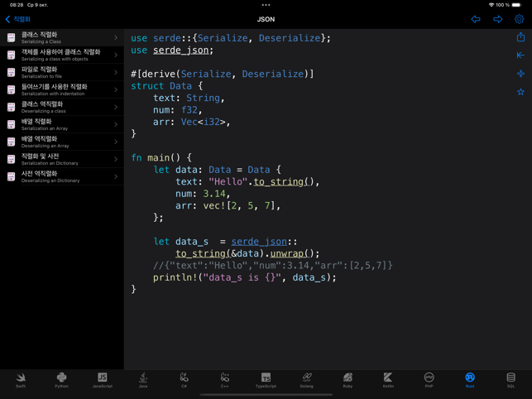Tap the JSON page title

(266, 19)
